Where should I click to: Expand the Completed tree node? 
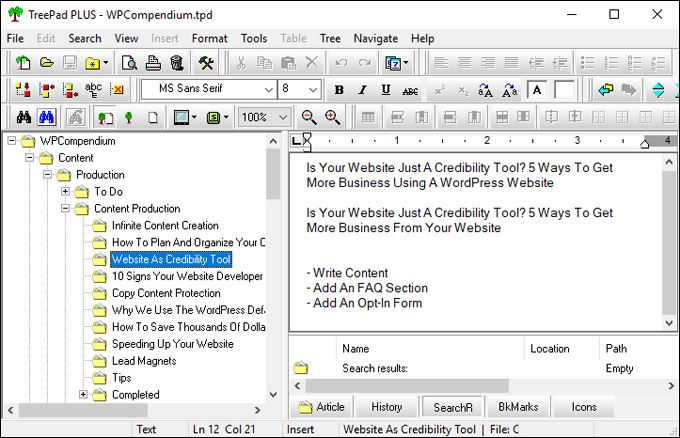coord(83,394)
